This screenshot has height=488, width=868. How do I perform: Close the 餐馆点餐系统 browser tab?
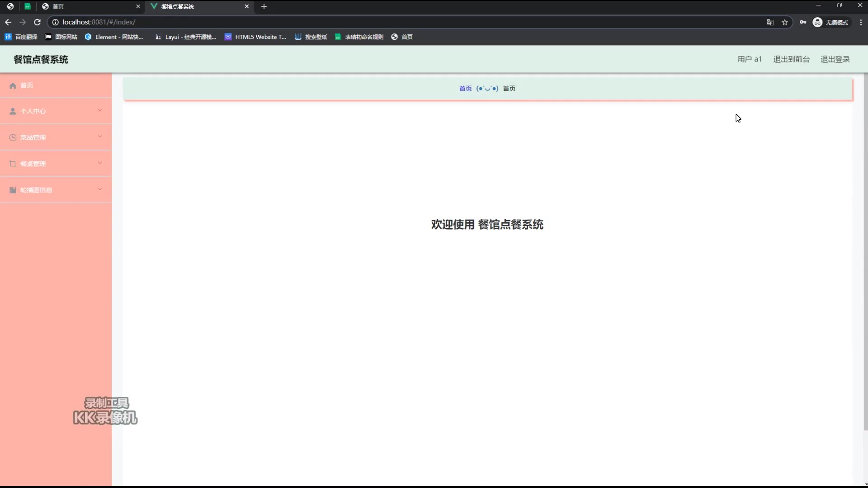tap(247, 6)
